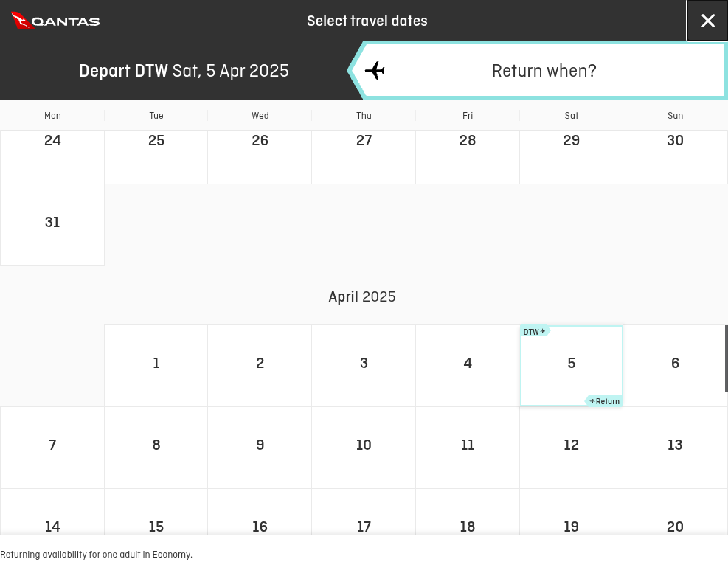The image size is (728, 573).
Task: Click the selected April 5 date cell
Action: pos(571,366)
